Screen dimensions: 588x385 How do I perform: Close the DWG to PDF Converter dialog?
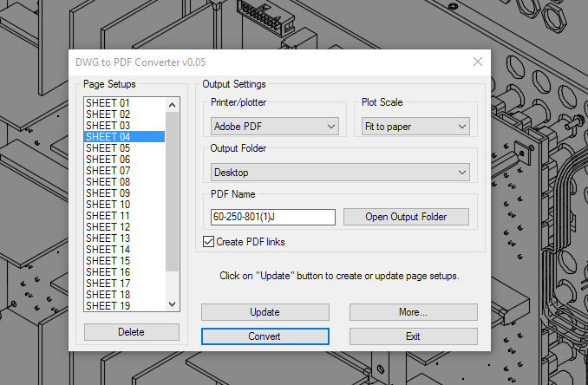pyautogui.click(x=477, y=62)
